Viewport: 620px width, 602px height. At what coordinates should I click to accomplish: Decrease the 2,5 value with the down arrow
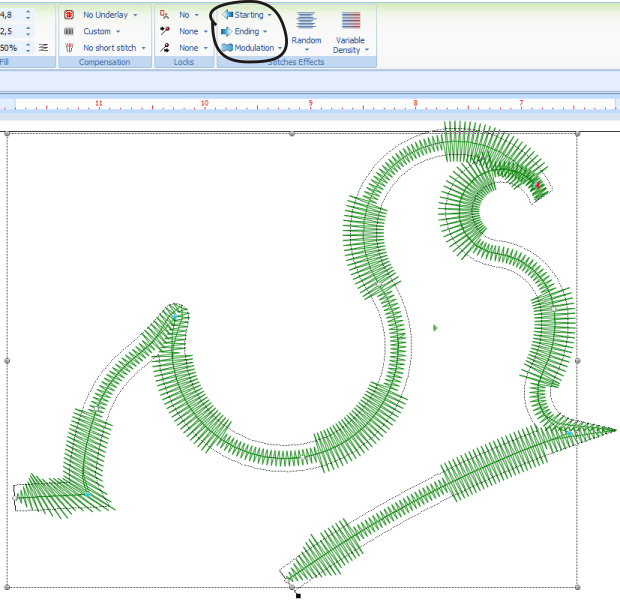point(28,34)
